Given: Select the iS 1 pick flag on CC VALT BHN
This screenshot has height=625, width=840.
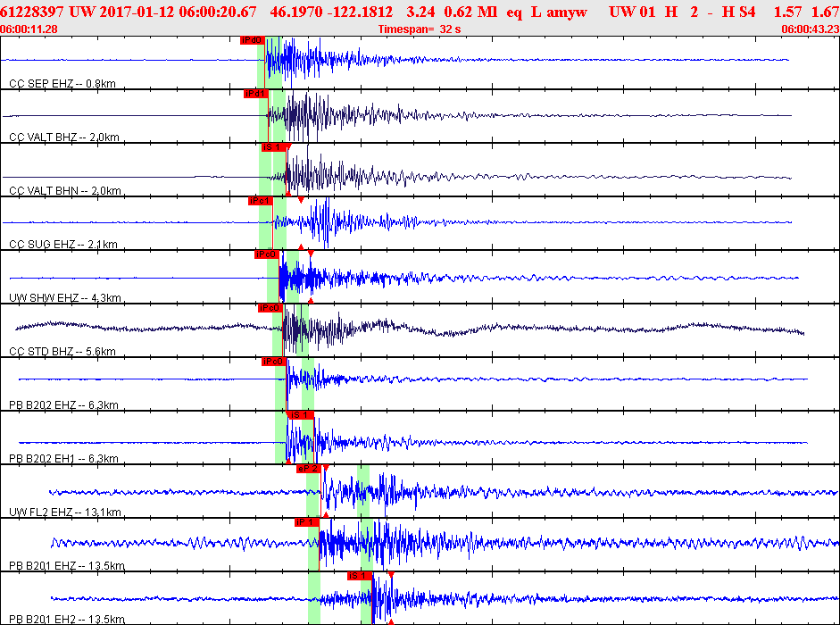Looking at the screenshot, I should (273, 147).
